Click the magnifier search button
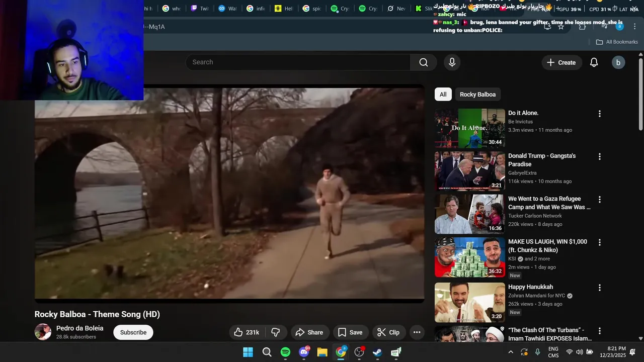This screenshot has width=644, height=362. click(x=424, y=62)
